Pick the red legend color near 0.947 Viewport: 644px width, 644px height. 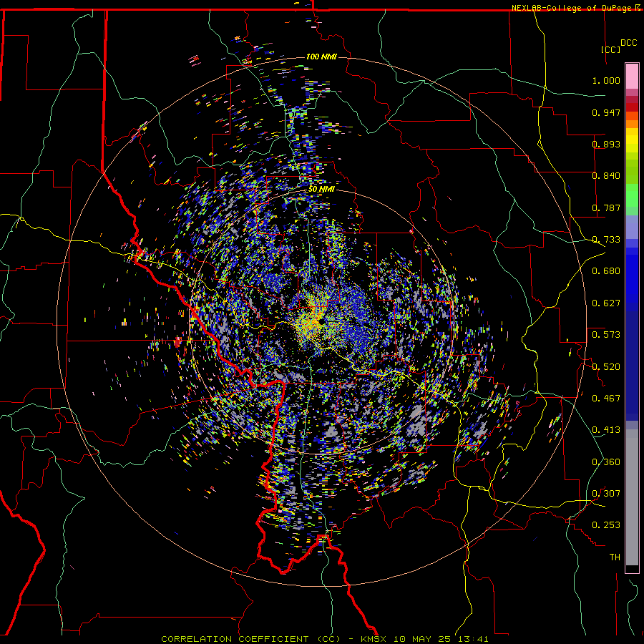[632, 107]
